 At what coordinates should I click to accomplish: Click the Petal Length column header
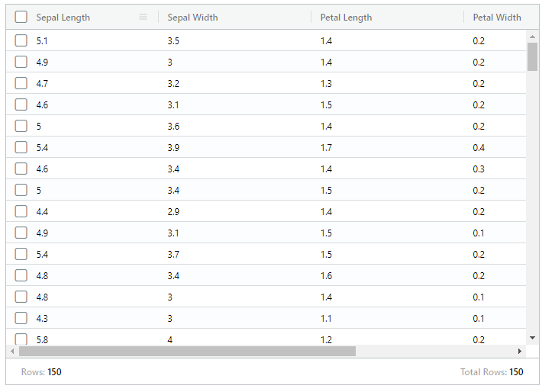point(346,17)
